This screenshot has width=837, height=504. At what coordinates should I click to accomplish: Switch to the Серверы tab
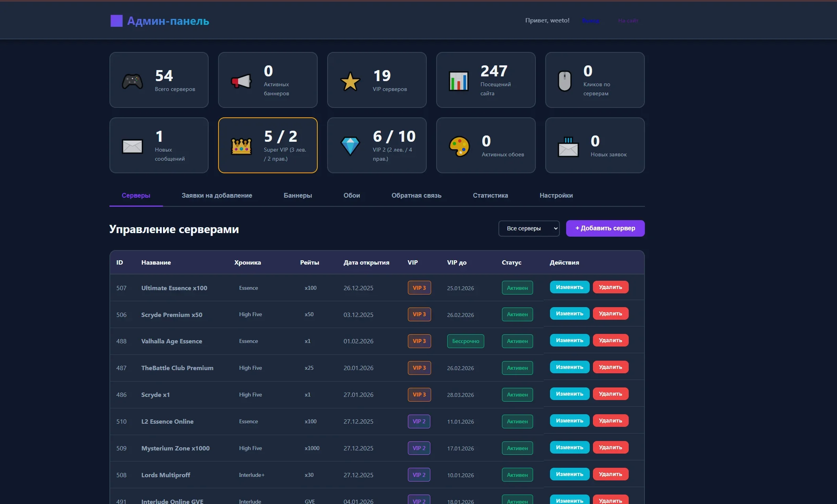(x=136, y=195)
